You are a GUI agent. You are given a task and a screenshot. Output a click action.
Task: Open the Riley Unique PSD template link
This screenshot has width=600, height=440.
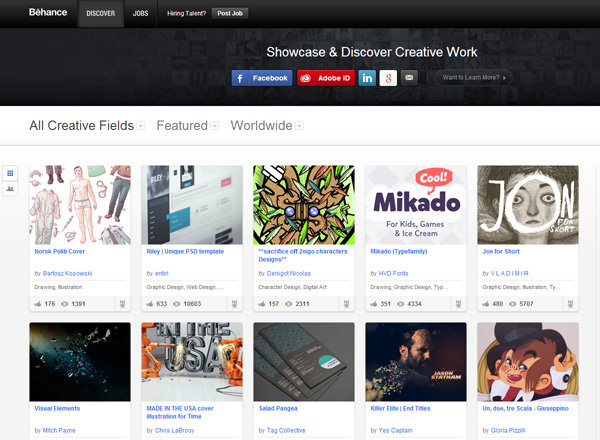coord(185,251)
